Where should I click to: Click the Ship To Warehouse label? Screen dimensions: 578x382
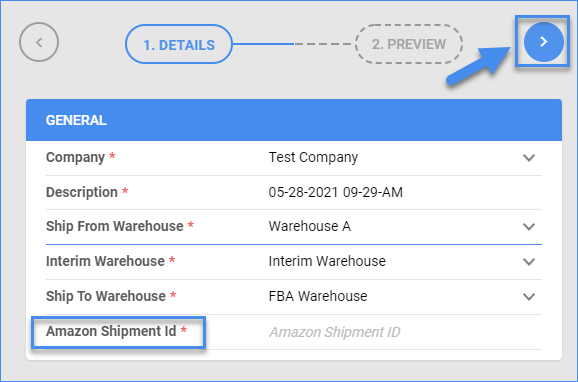coord(105,296)
